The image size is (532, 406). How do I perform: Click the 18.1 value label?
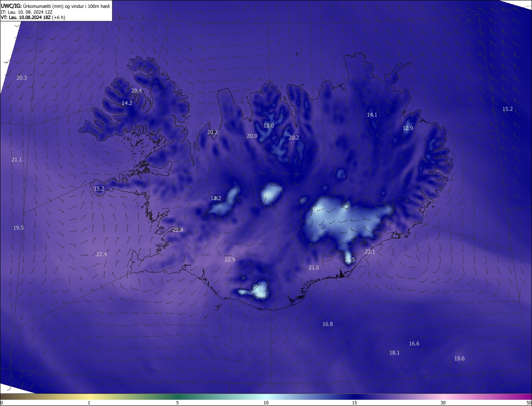tap(394, 352)
